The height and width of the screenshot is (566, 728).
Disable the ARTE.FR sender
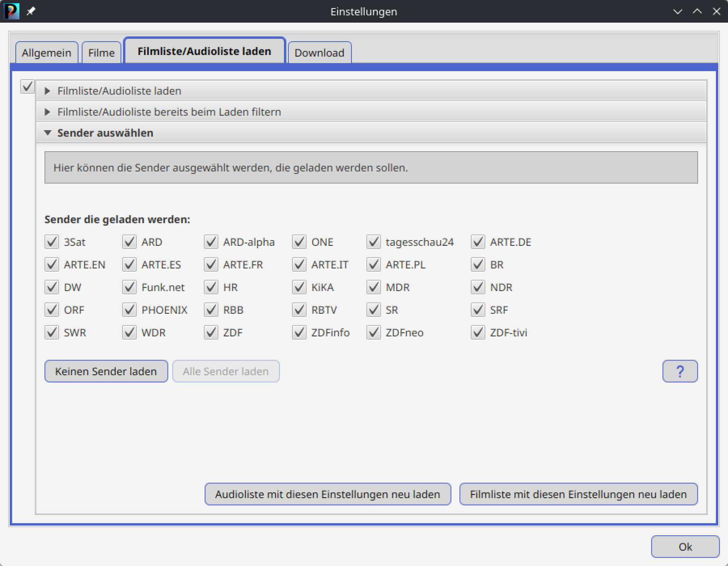(211, 265)
